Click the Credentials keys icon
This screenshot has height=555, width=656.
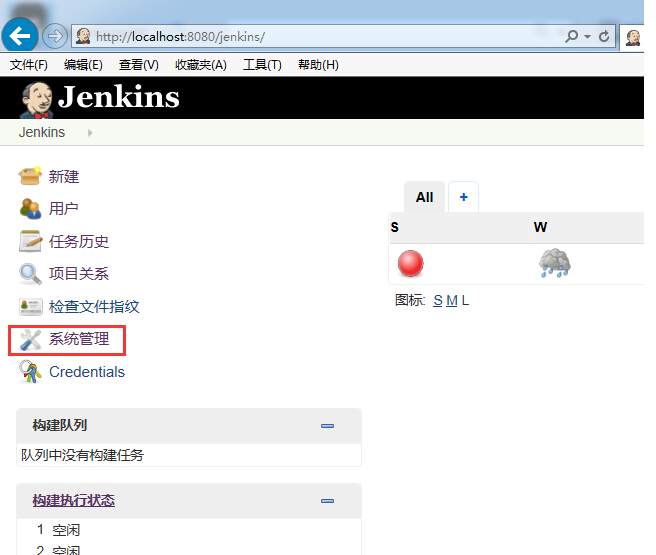pyautogui.click(x=30, y=372)
